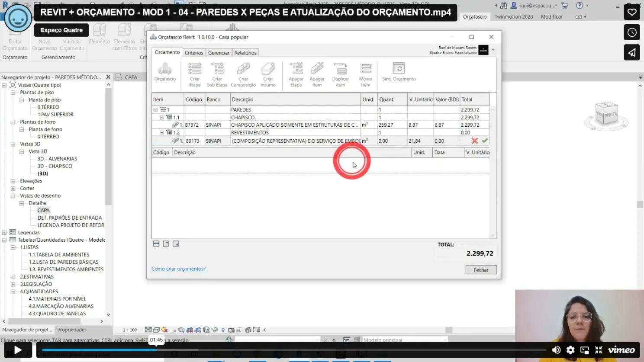Click the Apagar Etapa tool
Image resolution: width=644 pixels, height=362 pixels.
(296, 75)
